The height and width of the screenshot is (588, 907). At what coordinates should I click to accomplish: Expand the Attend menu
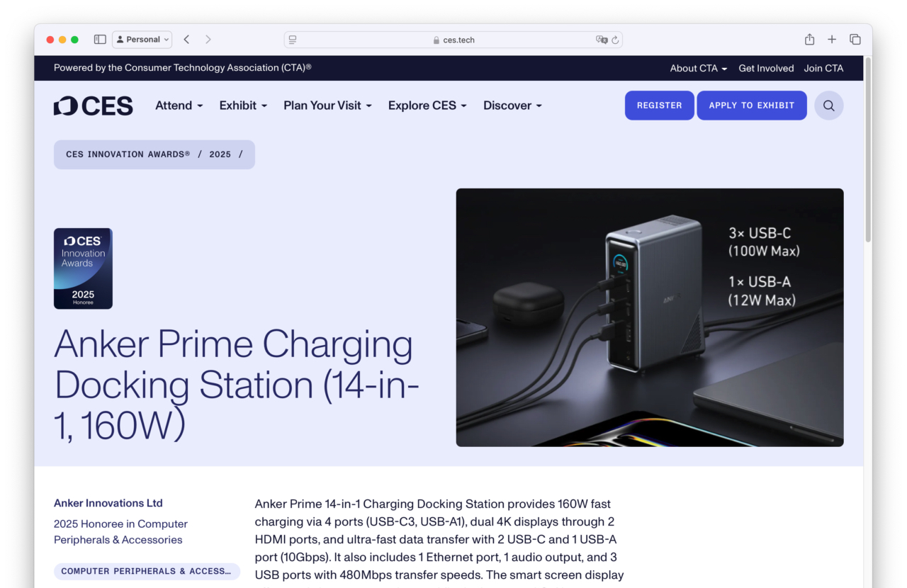point(179,106)
